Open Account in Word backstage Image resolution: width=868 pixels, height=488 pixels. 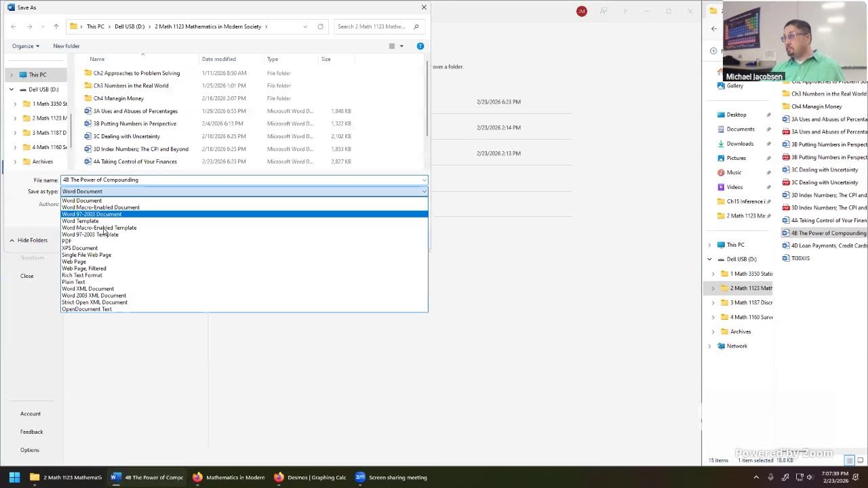coord(31,413)
